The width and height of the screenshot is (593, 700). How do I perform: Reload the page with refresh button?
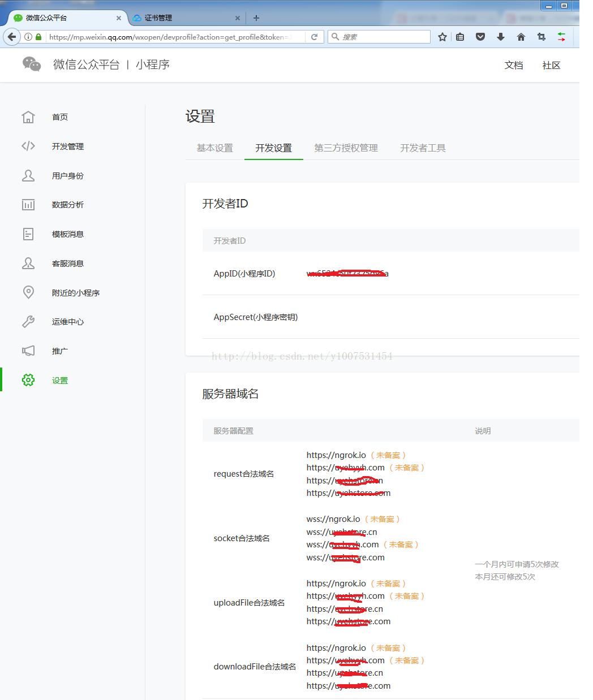tap(314, 37)
